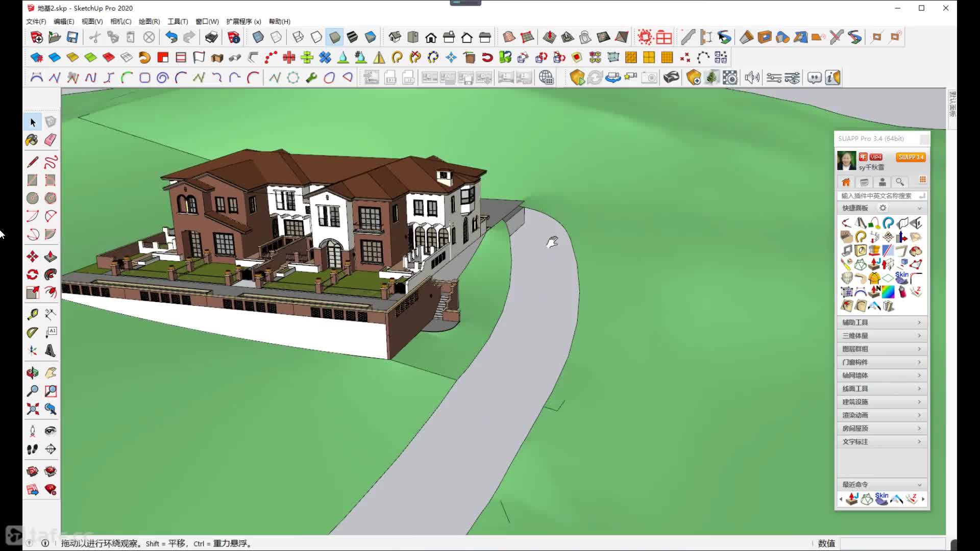This screenshot has width=980, height=551.
Task: Activate the Freehand draw tool
Action: tap(50, 162)
